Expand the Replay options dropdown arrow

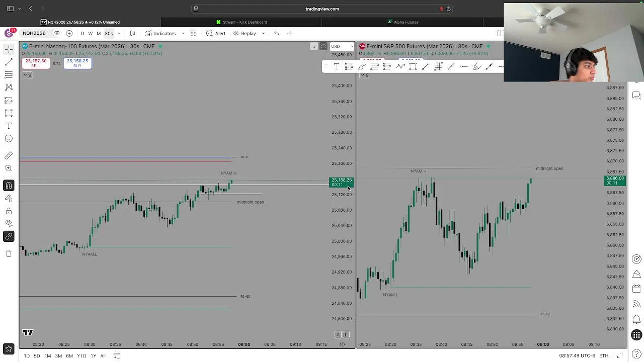pyautogui.click(x=263, y=33)
